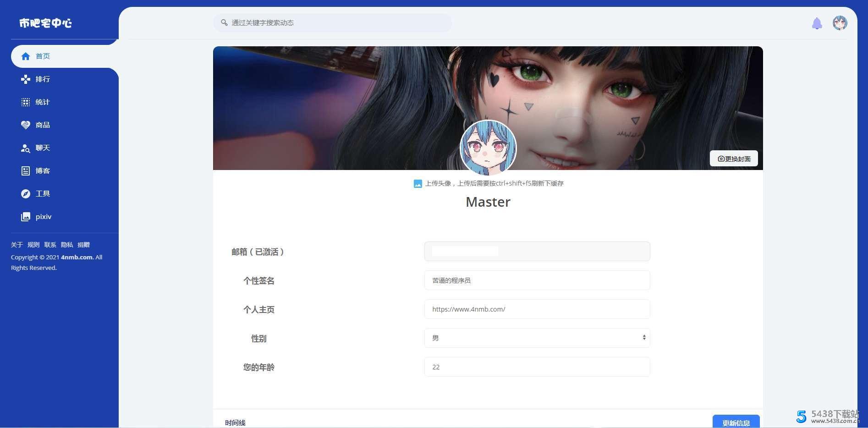
Task: Open the 关于 about link
Action: point(17,245)
